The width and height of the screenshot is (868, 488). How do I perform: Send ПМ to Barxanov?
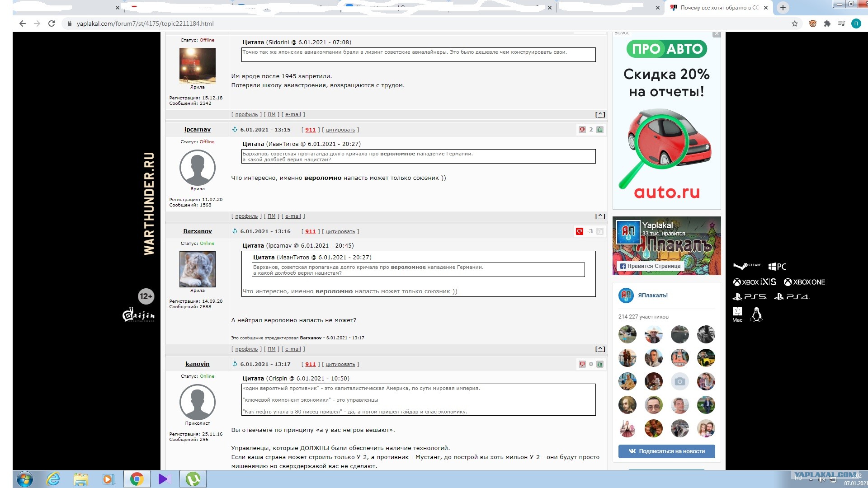271,349
